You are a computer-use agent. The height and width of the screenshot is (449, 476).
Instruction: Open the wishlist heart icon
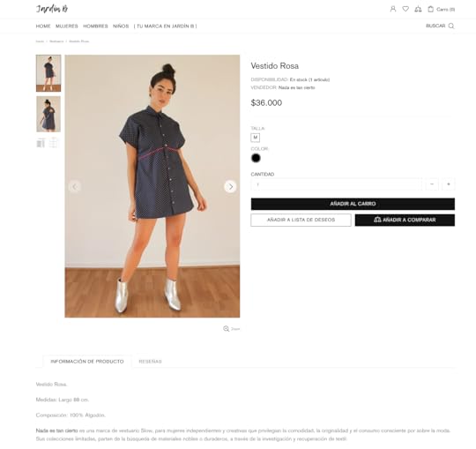point(405,9)
